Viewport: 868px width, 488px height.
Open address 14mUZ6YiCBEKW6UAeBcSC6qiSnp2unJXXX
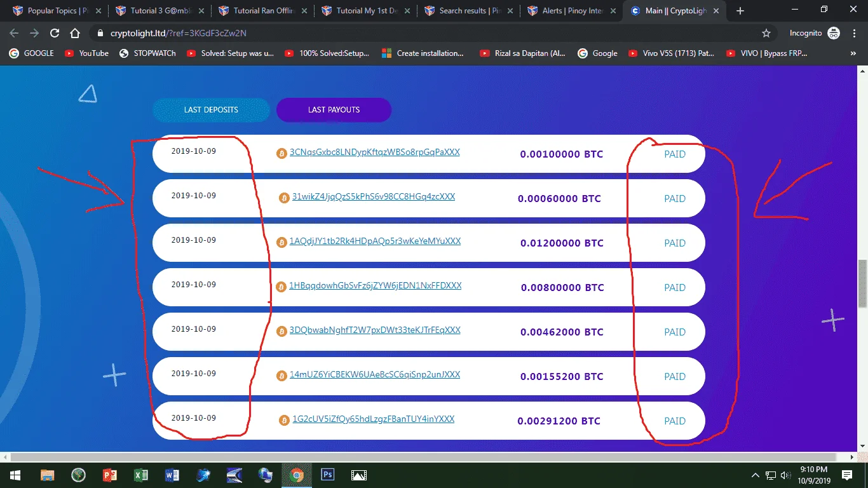(374, 375)
